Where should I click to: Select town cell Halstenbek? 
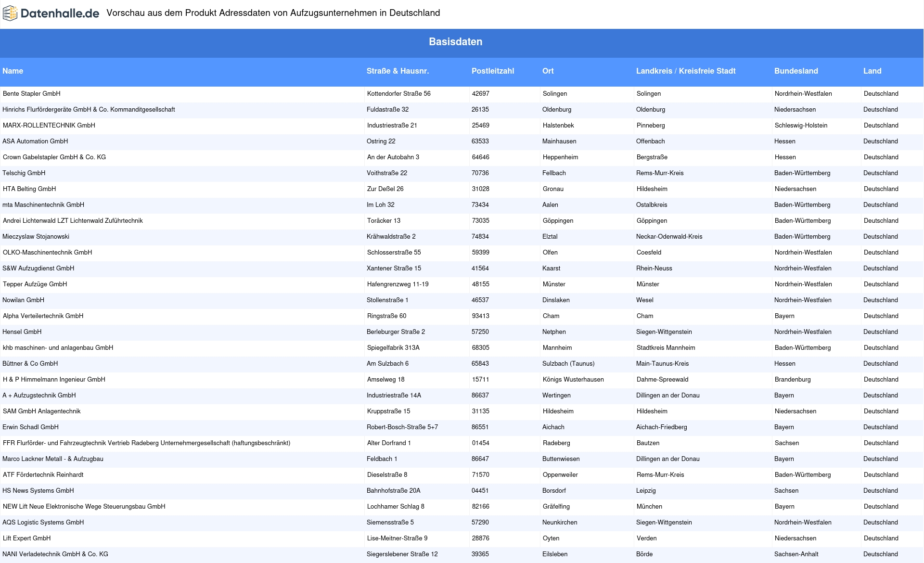(558, 126)
